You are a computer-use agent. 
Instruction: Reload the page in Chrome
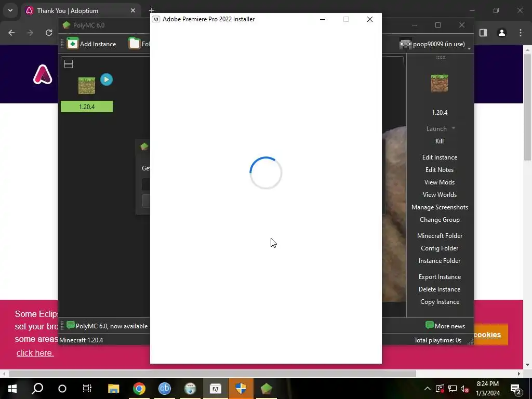[49, 33]
